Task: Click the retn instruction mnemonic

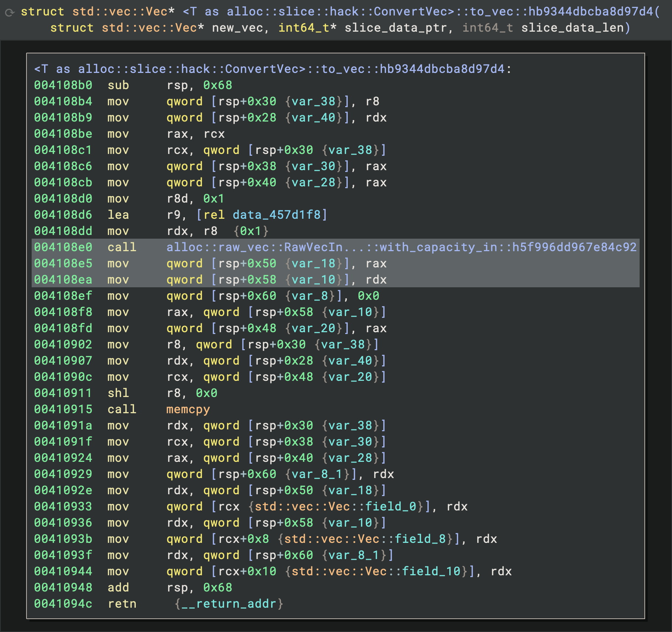Action: point(122,604)
